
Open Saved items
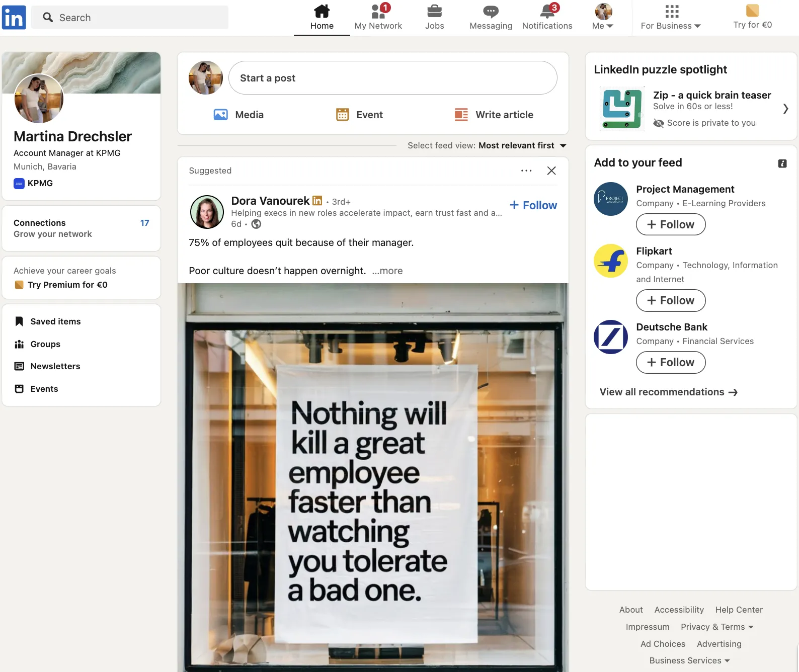55,321
